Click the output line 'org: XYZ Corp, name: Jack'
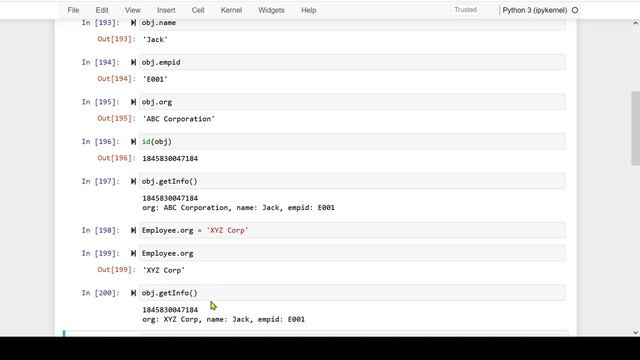This screenshot has height=360, width=640. pyautogui.click(x=223, y=320)
